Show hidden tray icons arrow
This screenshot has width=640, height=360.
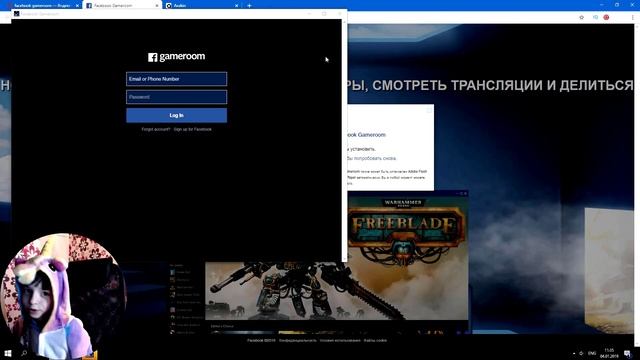coord(574,353)
